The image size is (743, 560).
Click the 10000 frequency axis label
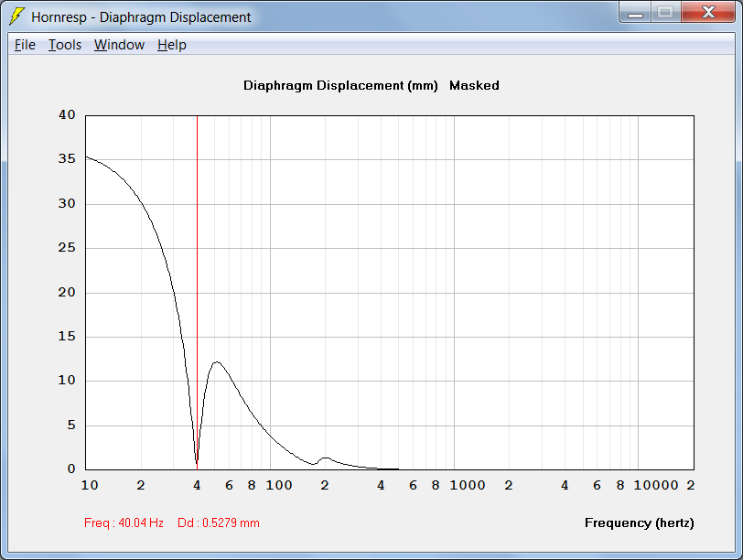(656, 485)
